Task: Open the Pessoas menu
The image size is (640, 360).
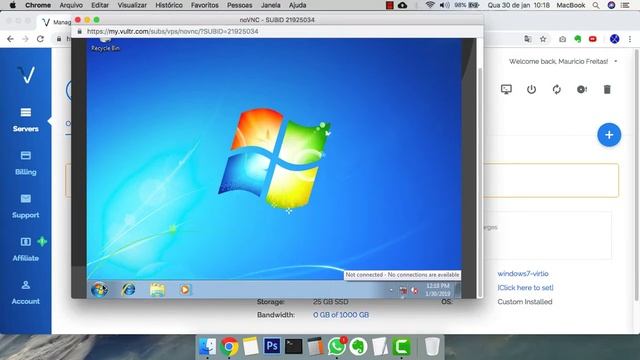Action: tap(240, 5)
